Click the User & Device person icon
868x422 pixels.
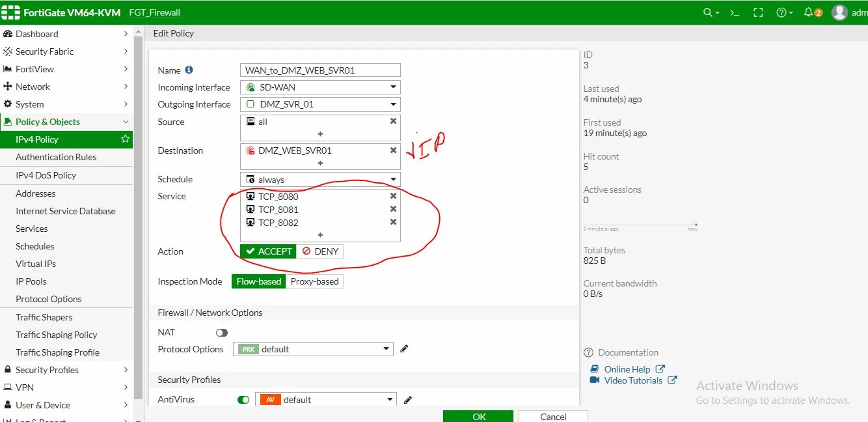pos(8,405)
